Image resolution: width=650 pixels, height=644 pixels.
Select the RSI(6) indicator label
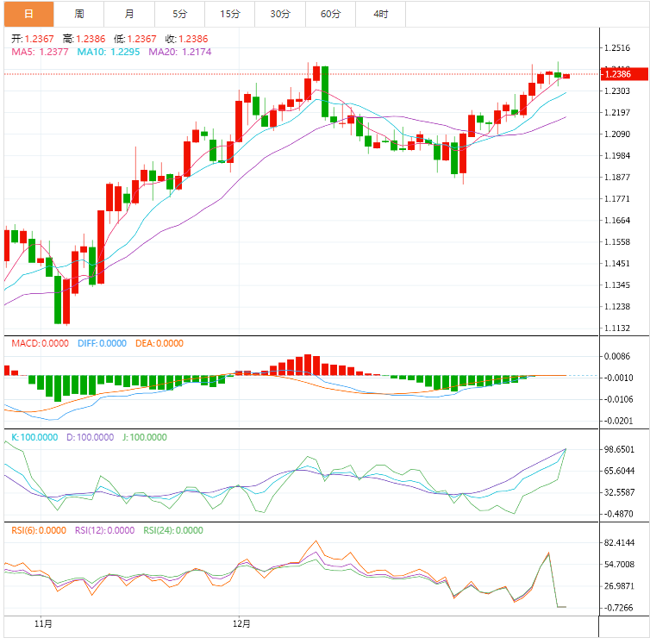coord(40,531)
